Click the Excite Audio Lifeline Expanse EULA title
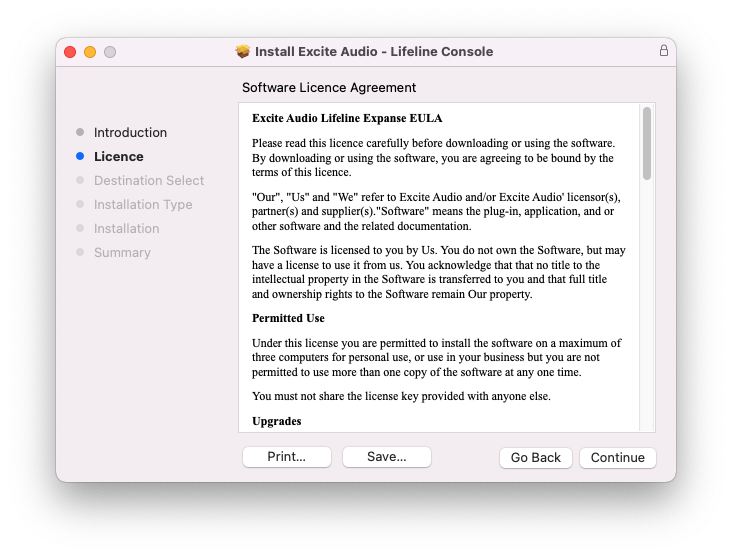Viewport: 732px width, 556px height. tap(347, 118)
